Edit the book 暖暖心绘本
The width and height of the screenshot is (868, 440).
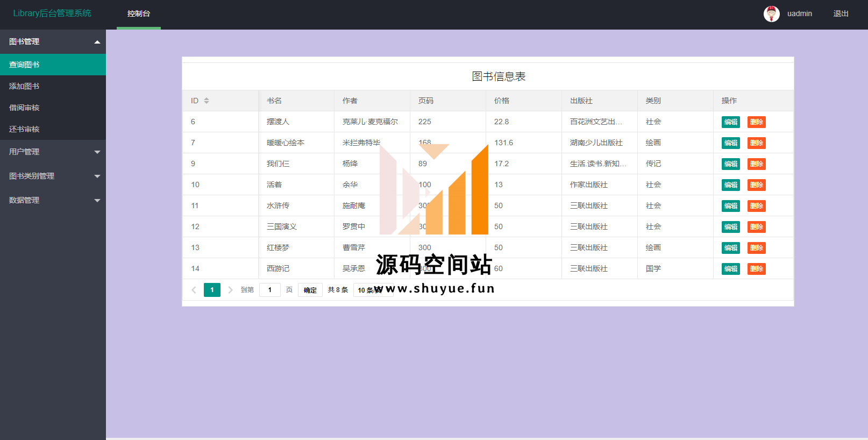coord(731,143)
